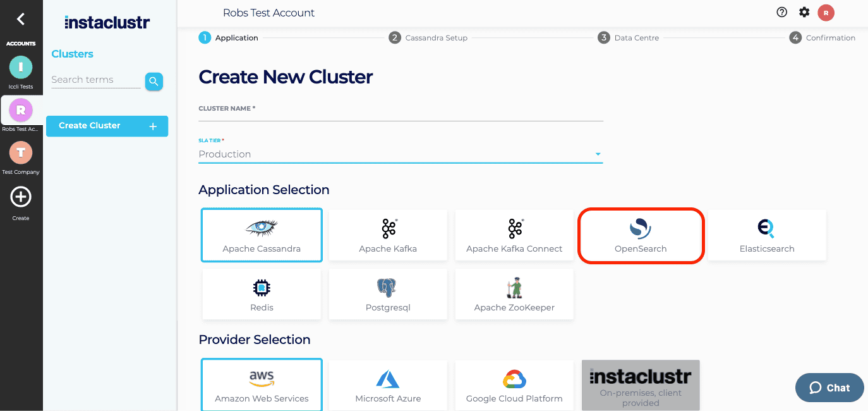Screen dimensions: 868x411
Task: Collapse the accounts sidebar with the back arrow
Action: coord(21,19)
